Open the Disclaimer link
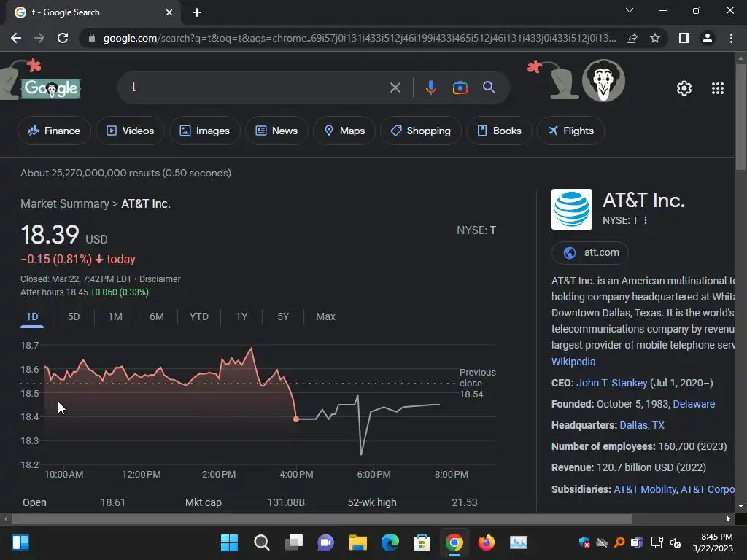This screenshot has height=560, width=747. pos(160,279)
